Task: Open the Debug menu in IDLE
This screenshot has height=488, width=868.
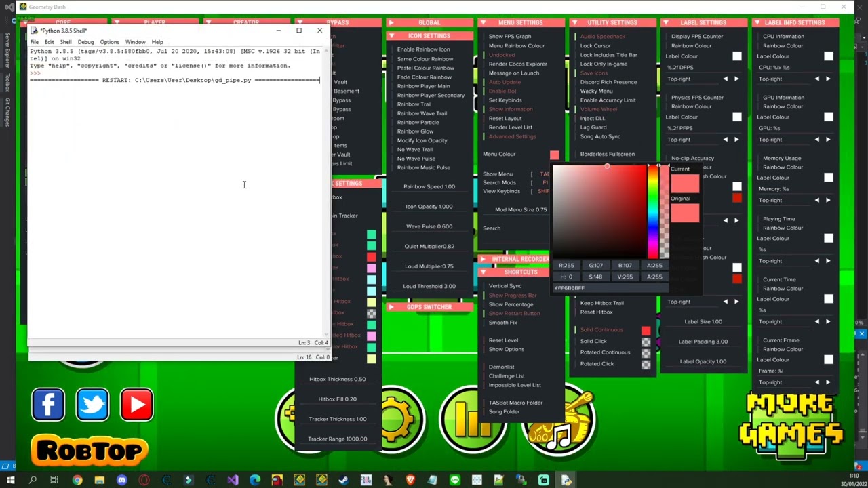Action: (x=85, y=42)
